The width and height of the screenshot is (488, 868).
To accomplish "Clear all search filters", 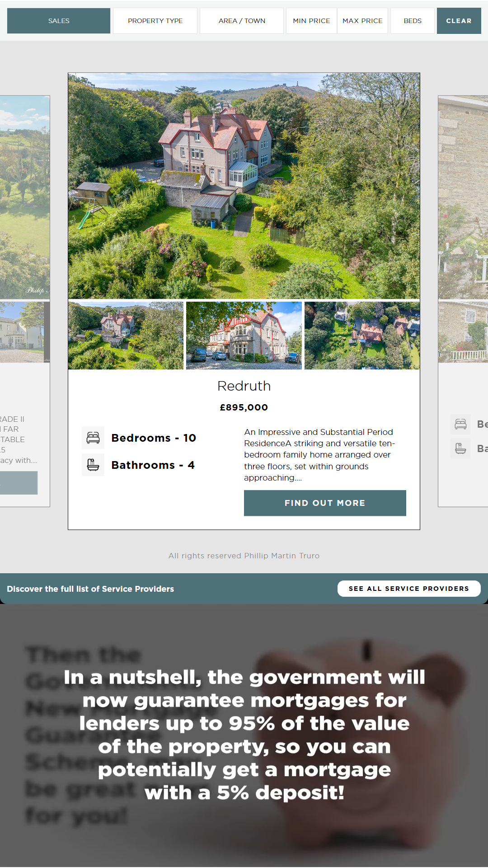I will [459, 21].
